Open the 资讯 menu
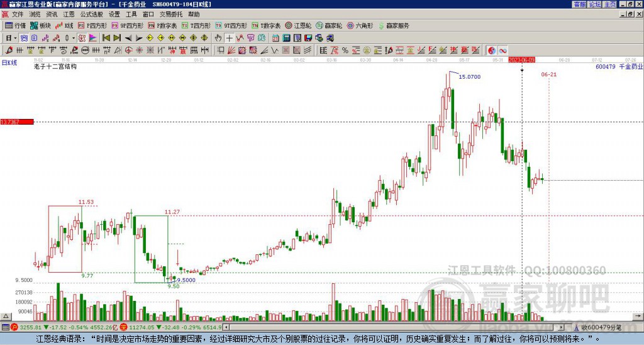Viewport: 644px width, 345px height. 52,14
